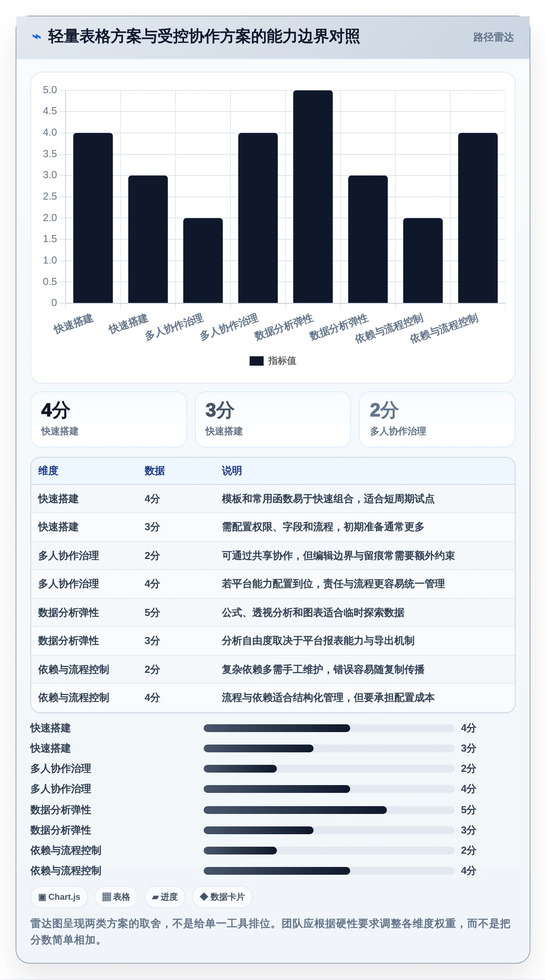
Task: Select the 快速搭建 chart bar reaching 3.0
Action: click(x=148, y=239)
